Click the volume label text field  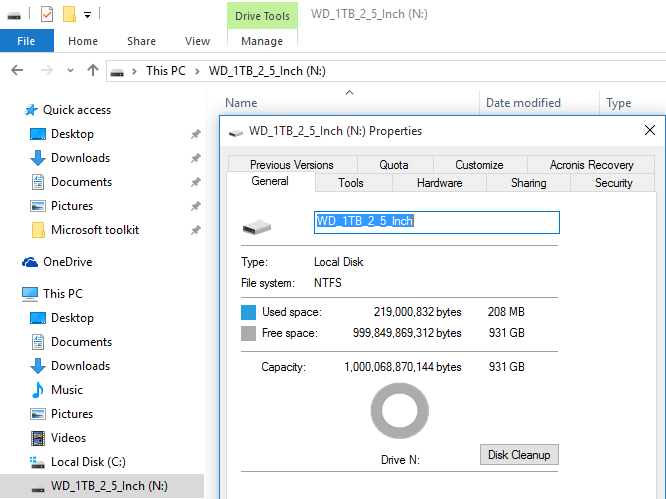tap(437, 222)
